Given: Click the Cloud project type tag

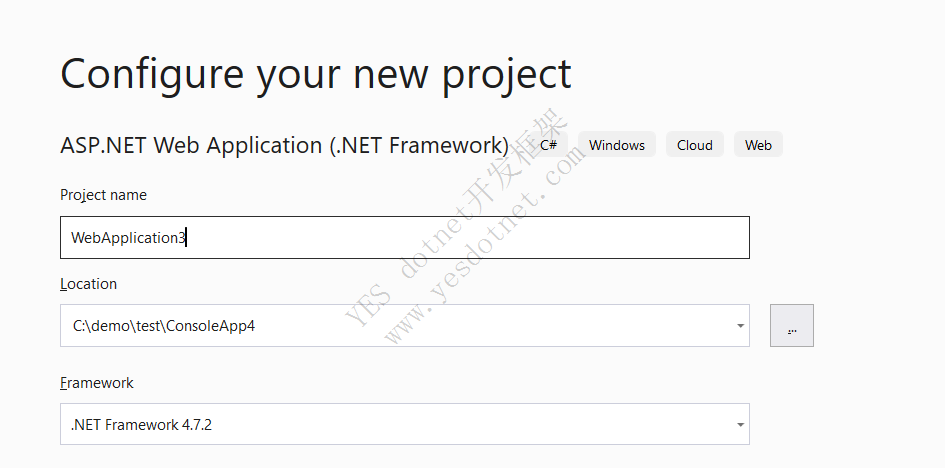Looking at the screenshot, I should click(x=694, y=145).
